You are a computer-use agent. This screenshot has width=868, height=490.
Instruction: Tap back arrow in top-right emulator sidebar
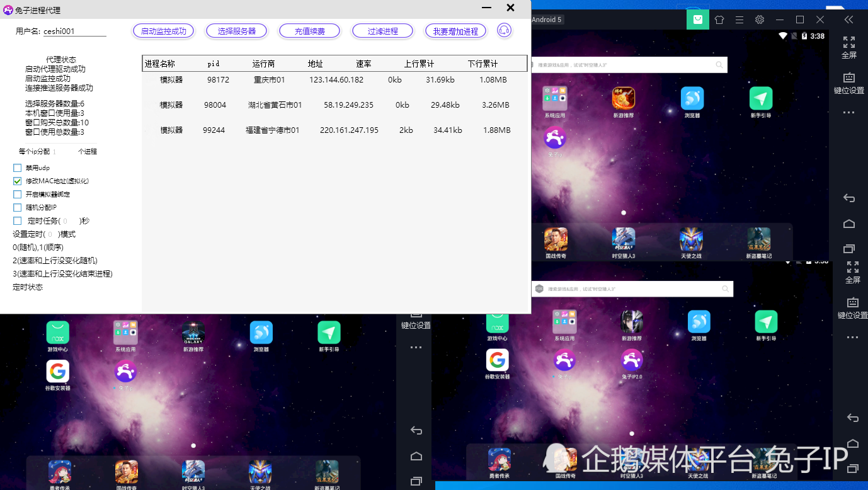(x=849, y=198)
